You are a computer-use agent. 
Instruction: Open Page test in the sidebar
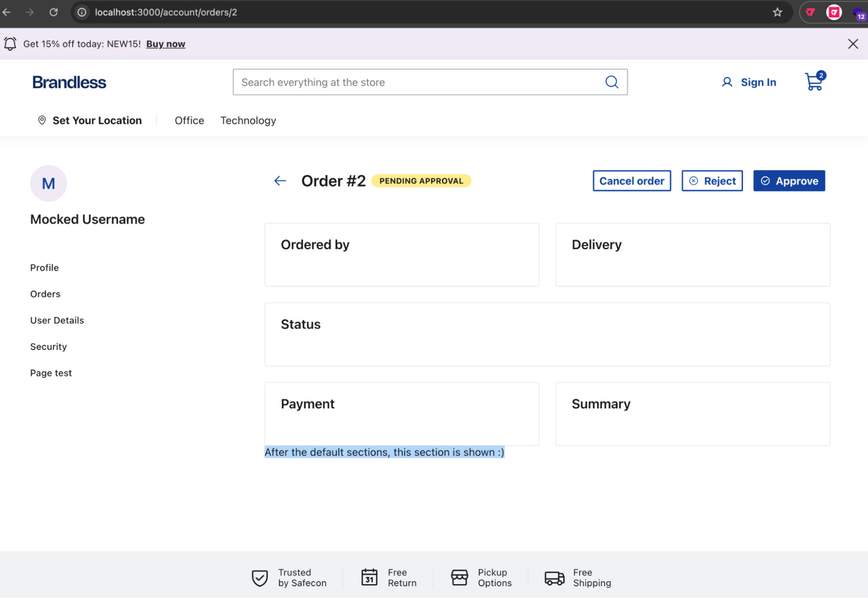coord(51,373)
